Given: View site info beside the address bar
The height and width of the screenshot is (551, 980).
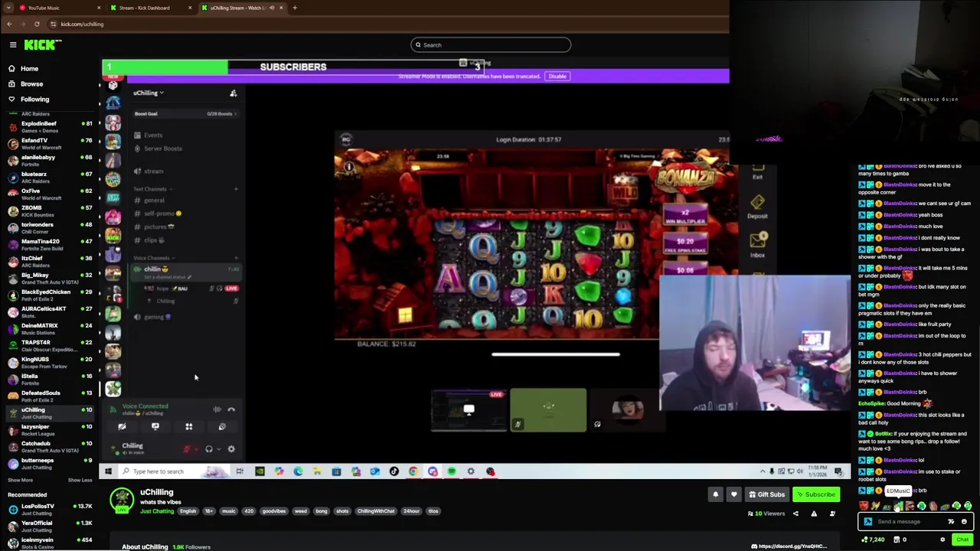Looking at the screenshot, I should coord(53,24).
